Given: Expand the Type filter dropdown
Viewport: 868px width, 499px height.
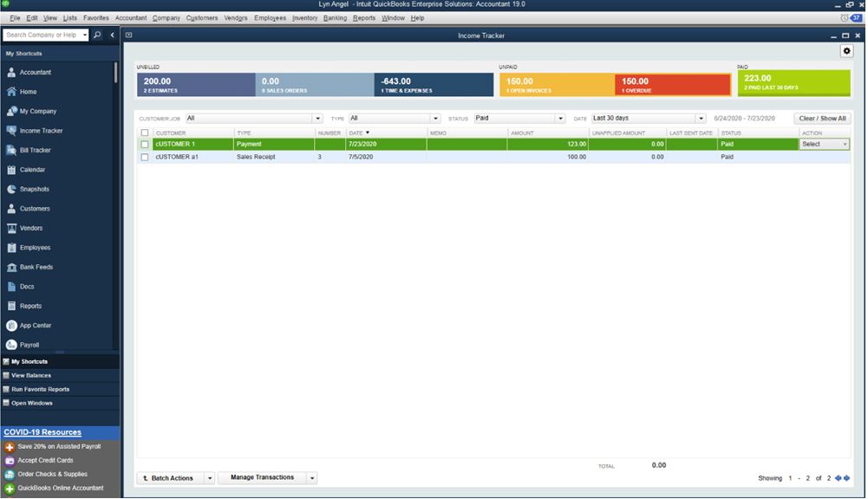Looking at the screenshot, I should coord(435,119).
